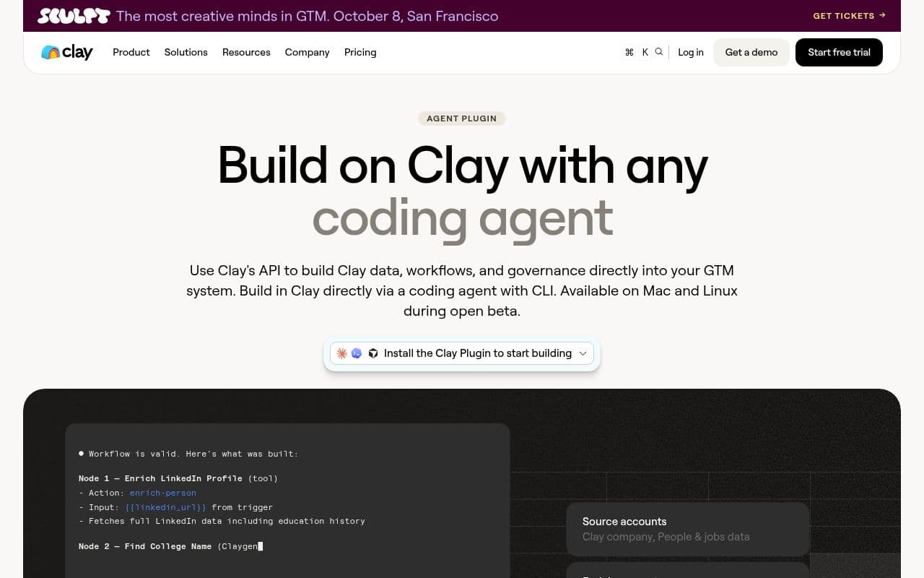Screen dimensions: 924x578
Task: Click the 'Build on Clay with any' heading
Action: click(x=462, y=165)
